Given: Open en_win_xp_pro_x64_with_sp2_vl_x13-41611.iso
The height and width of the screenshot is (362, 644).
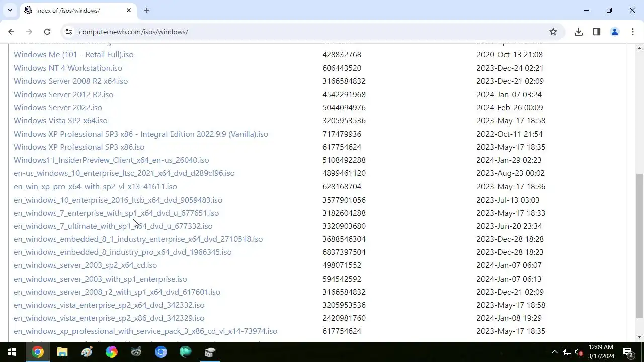Looking at the screenshot, I should [x=95, y=187].
